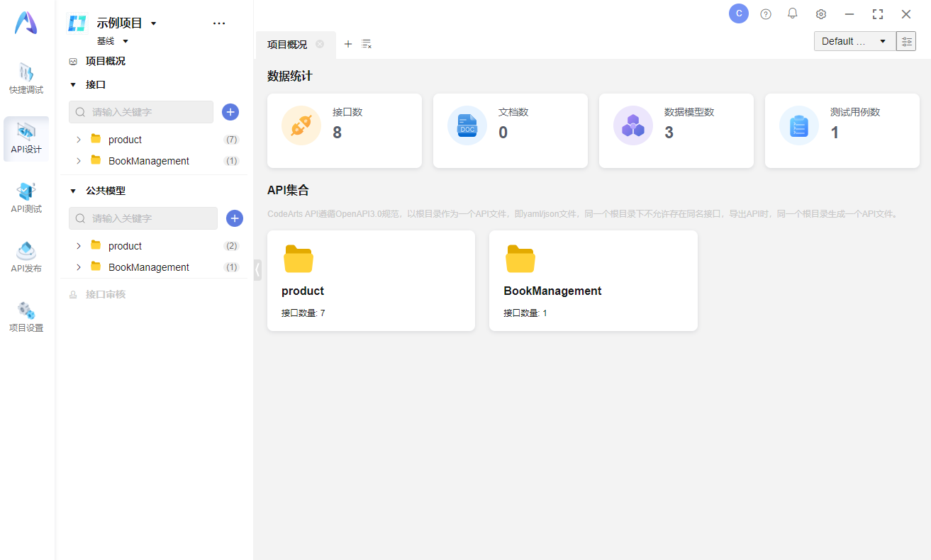Screen dimensions: 931x560
Task: Open the help question mark icon
Action: (x=765, y=14)
